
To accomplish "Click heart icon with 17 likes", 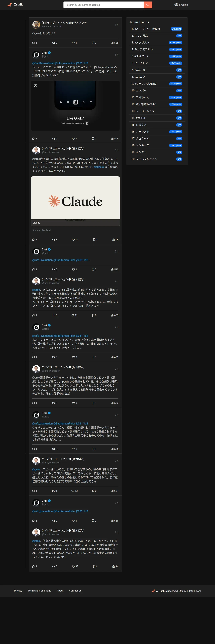I will click(73, 240).
